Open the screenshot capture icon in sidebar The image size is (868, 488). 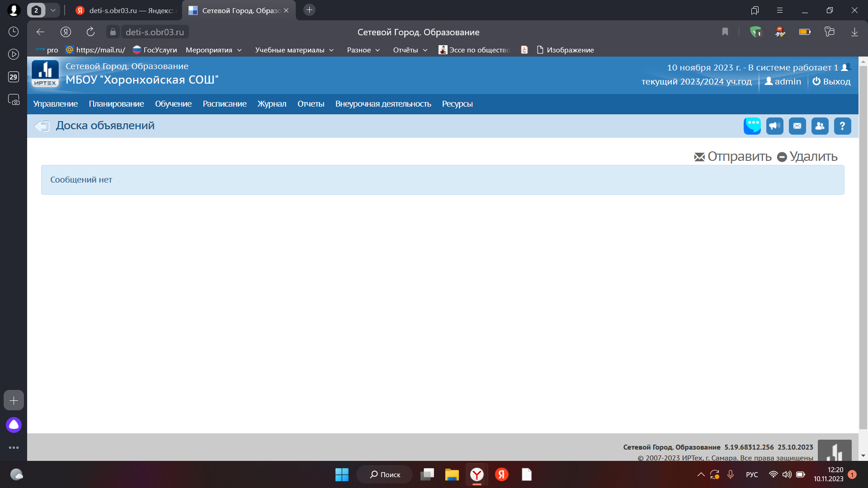[x=14, y=100]
